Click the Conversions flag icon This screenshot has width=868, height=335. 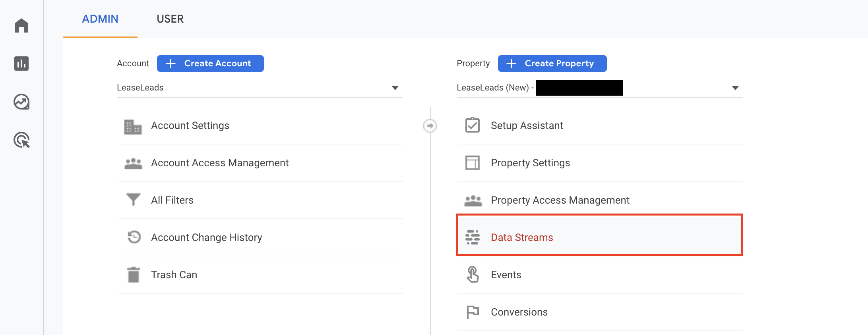tap(473, 312)
